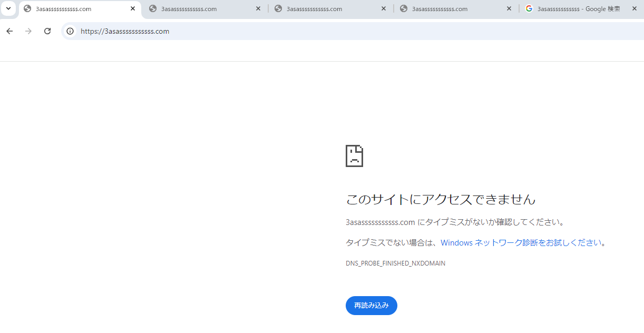The image size is (644, 333).
Task: View site information icon in address bar
Action: point(70,31)
